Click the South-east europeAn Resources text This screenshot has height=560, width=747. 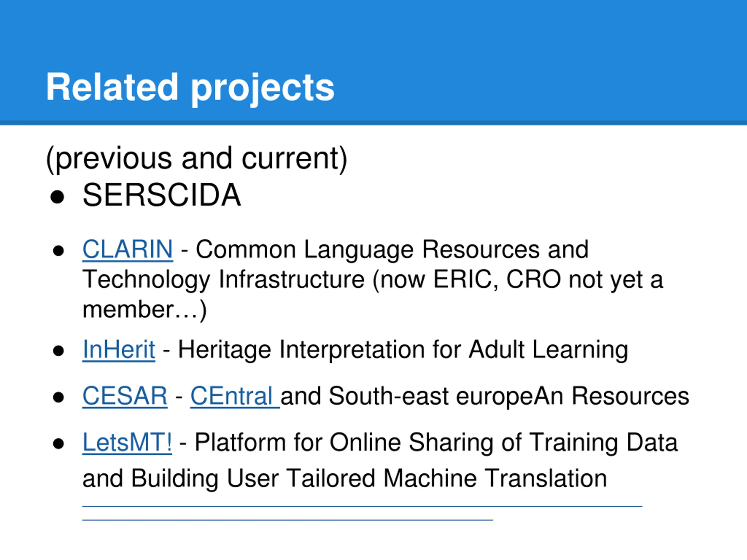[x=509, y=396]
